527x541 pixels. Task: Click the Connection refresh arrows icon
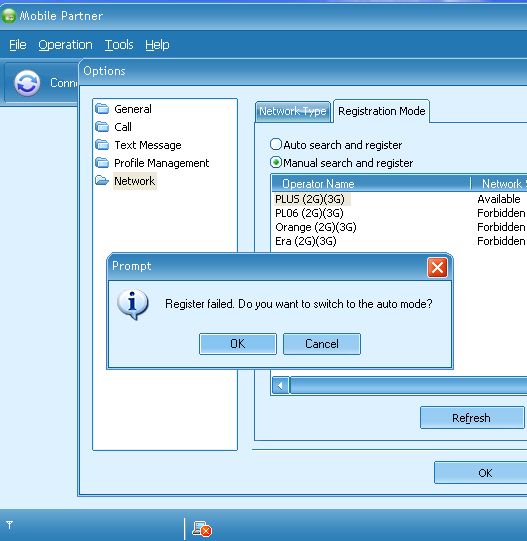[27, 83]
